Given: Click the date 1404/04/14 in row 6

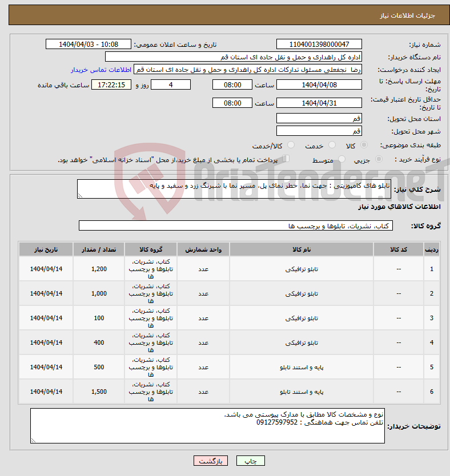Looking at the screenshot, I should pyautogui.click(x=46, y=392).
